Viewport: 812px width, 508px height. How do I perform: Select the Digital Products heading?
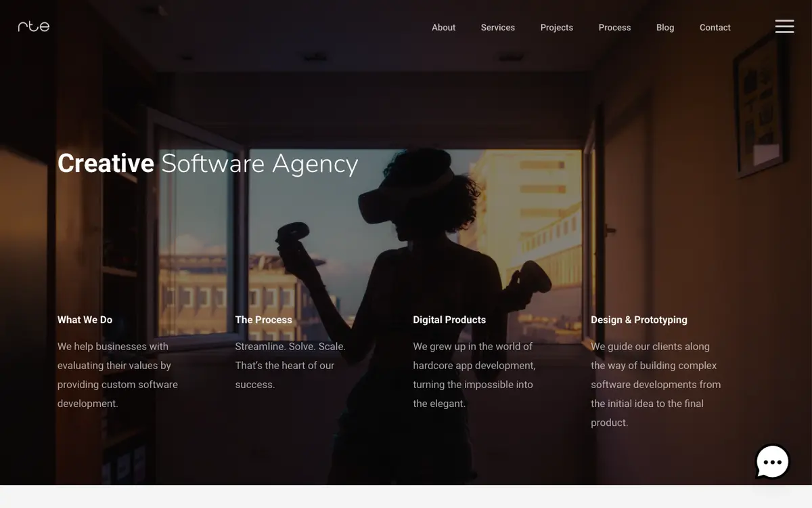(450, 320)
